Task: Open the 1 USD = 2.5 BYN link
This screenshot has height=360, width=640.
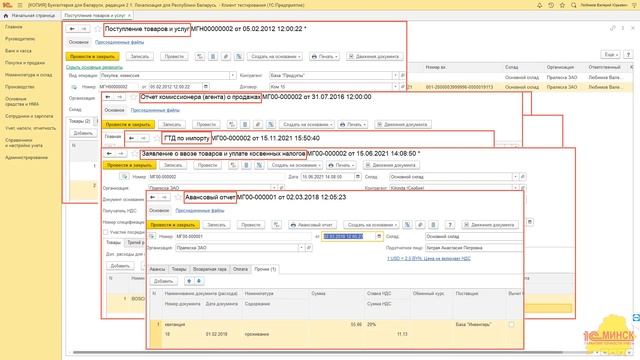Action: pos(429,258)
